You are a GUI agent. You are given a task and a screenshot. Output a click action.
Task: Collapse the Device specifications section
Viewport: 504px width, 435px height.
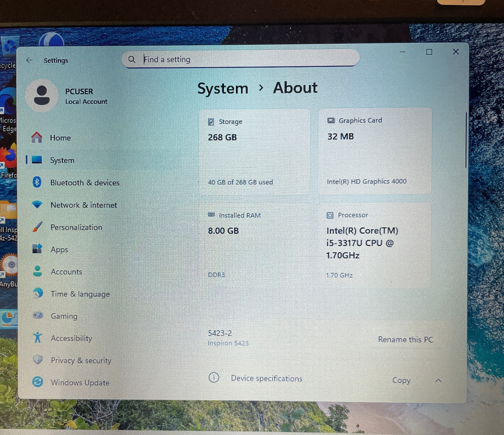[438, 381]
